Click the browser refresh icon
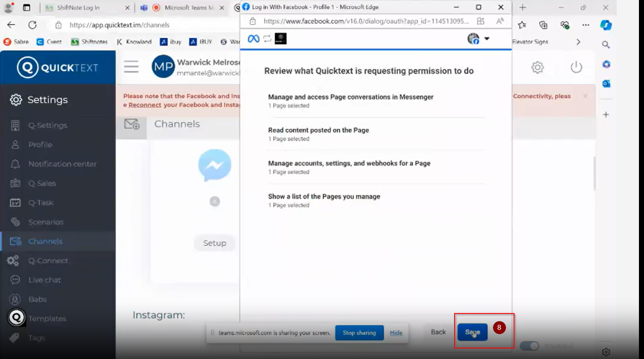The height and width of the screenshot is (359, 644). 32,25
